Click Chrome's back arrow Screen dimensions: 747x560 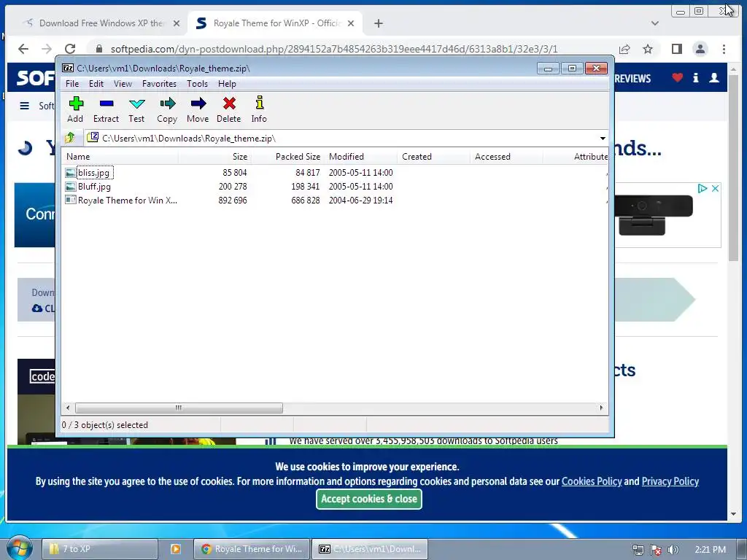pyautogui.click(x=23, y=49)
